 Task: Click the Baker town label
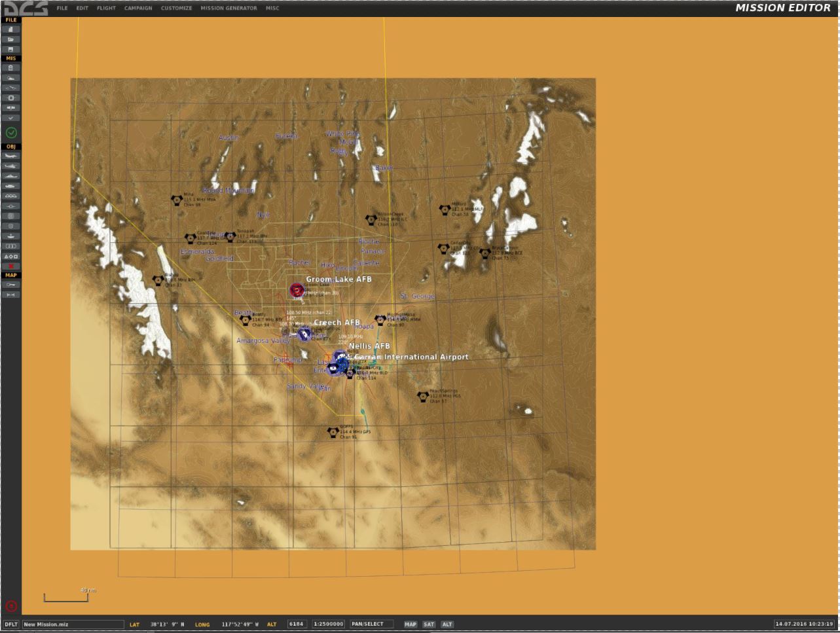click(384, 168)
